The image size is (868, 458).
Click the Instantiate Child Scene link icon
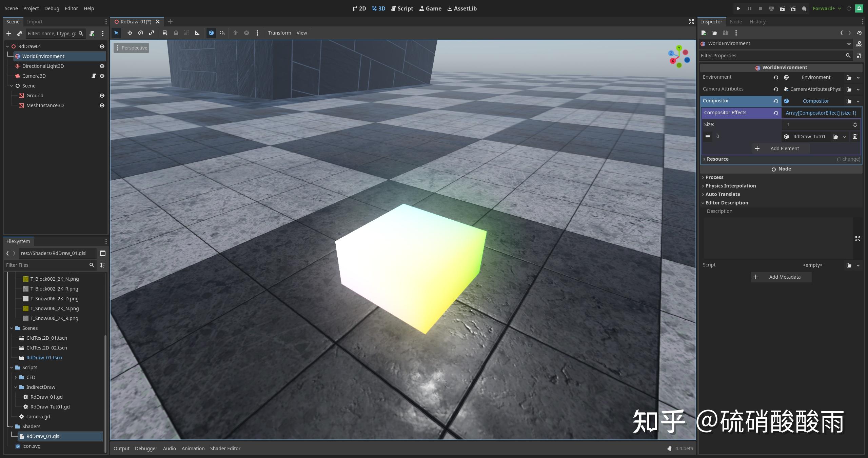coord(19,34)
